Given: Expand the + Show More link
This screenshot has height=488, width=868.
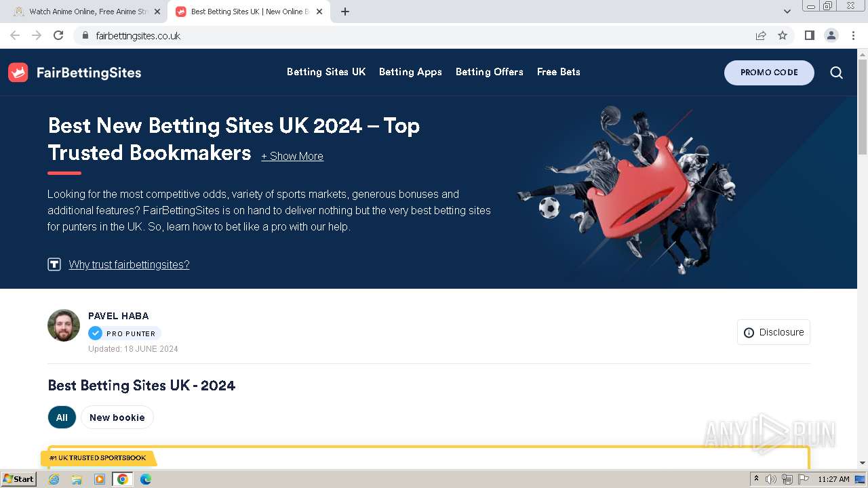Looking at the screenshot, I should click(x=292, y=156).
